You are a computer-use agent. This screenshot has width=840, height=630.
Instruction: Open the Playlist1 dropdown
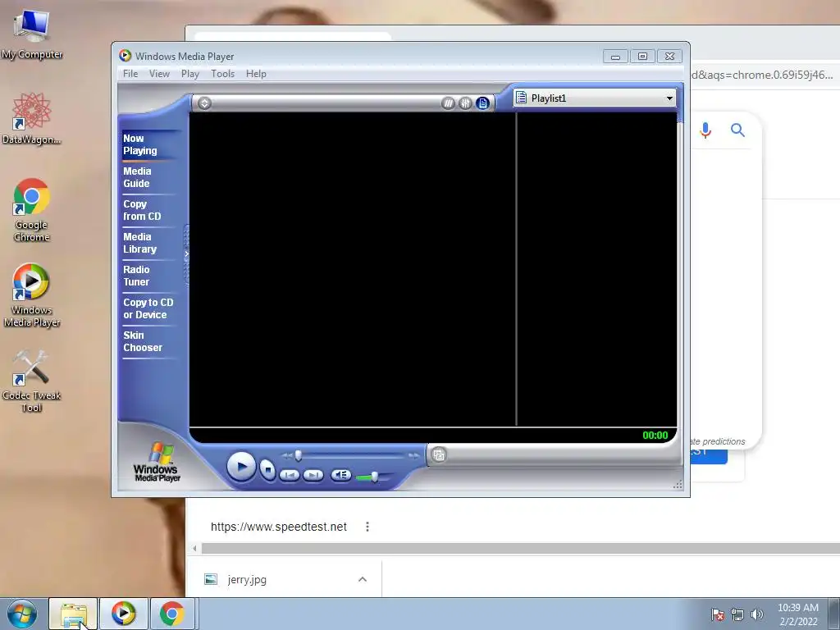point(595,98)
